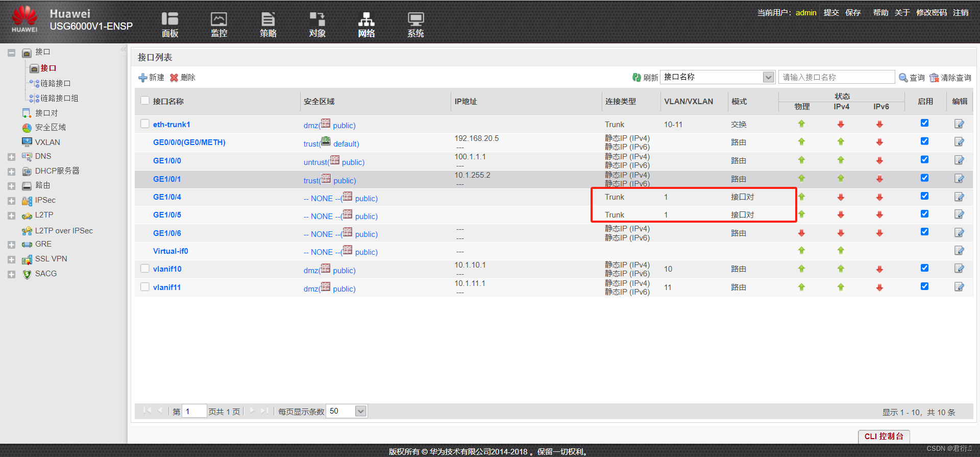Select L2TP over IPSec in the sidebar

coord(64,231)
